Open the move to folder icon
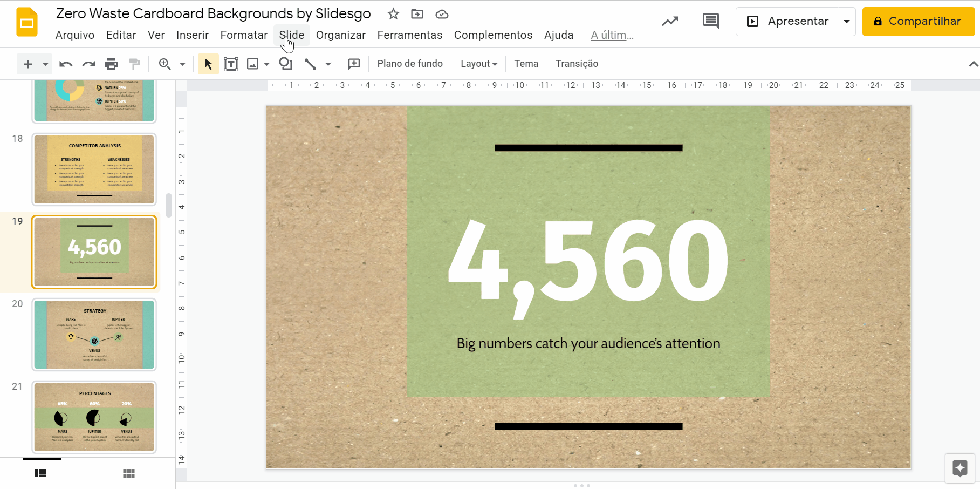The image size is (980, 489). pos(417,14)
